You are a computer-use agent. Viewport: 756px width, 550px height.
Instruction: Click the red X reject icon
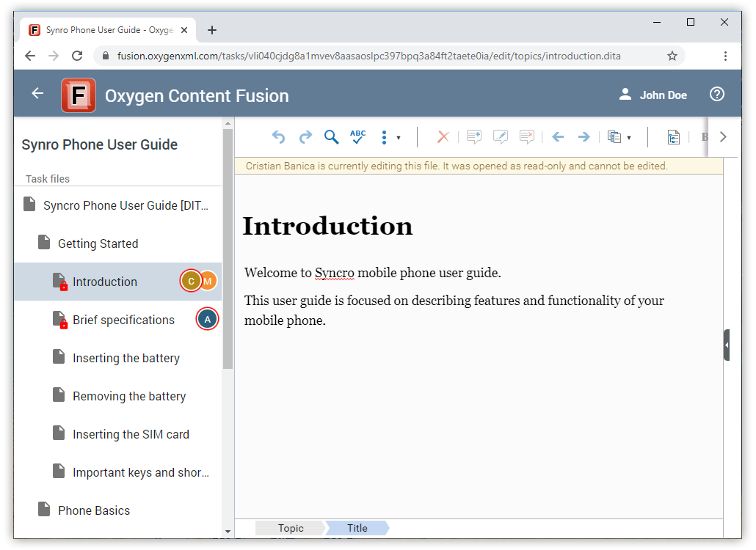pyautogui.click(x=443, y=137)
